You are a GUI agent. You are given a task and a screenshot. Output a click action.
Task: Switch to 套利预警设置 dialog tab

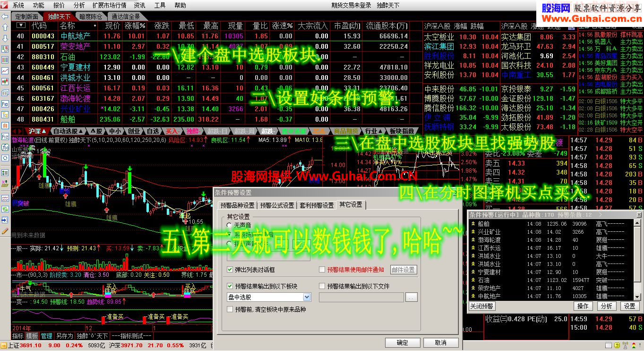317,205
